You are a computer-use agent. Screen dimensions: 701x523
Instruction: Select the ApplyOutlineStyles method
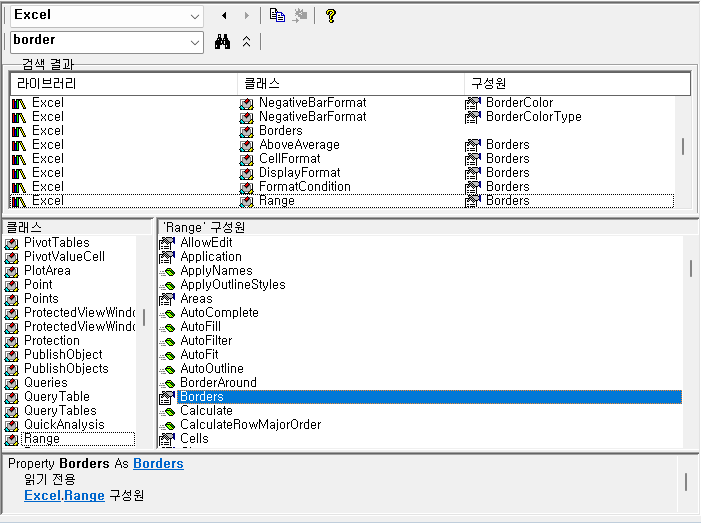(x=232, y=285)
